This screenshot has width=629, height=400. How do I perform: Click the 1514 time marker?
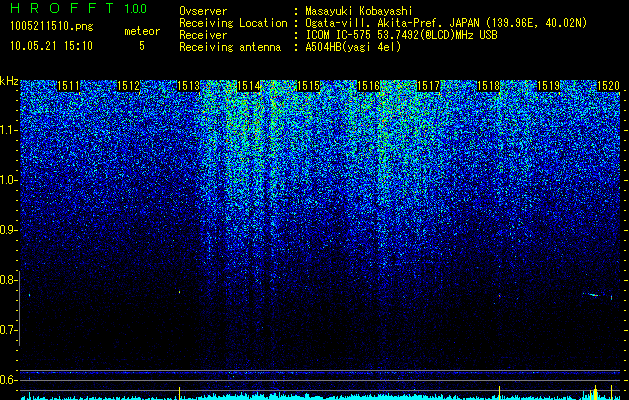tap(249, 86)
